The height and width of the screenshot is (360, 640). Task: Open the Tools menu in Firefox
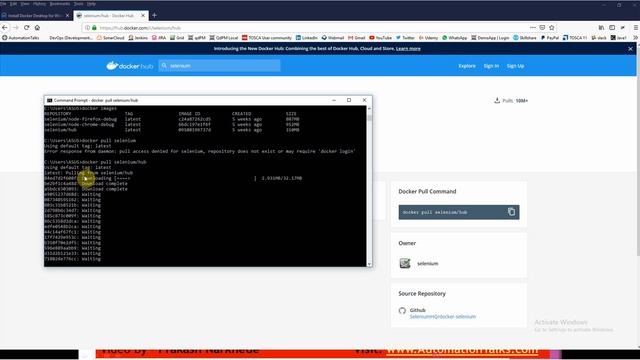[x=78, y=4]
